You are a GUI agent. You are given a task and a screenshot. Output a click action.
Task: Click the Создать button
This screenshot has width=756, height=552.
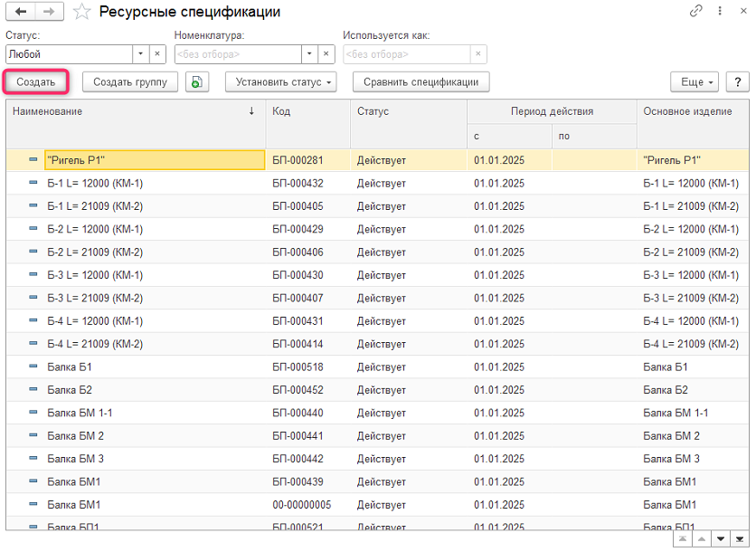coord(36,82)
